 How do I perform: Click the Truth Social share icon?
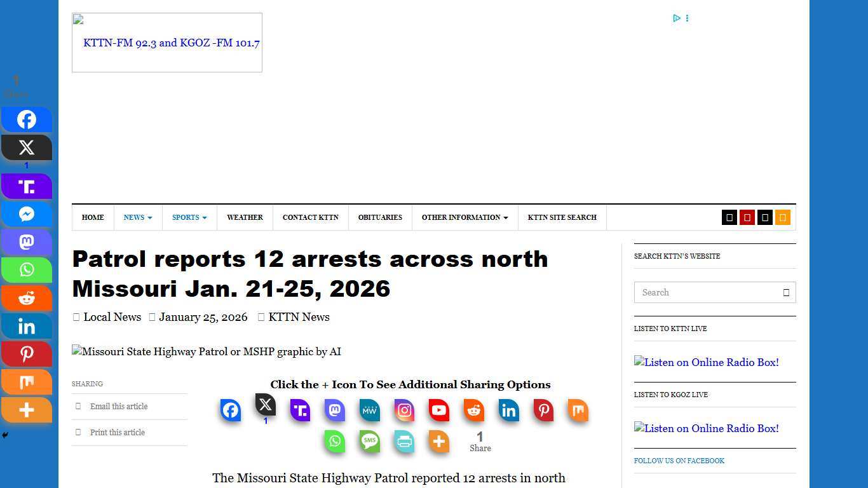coord(300,410)
